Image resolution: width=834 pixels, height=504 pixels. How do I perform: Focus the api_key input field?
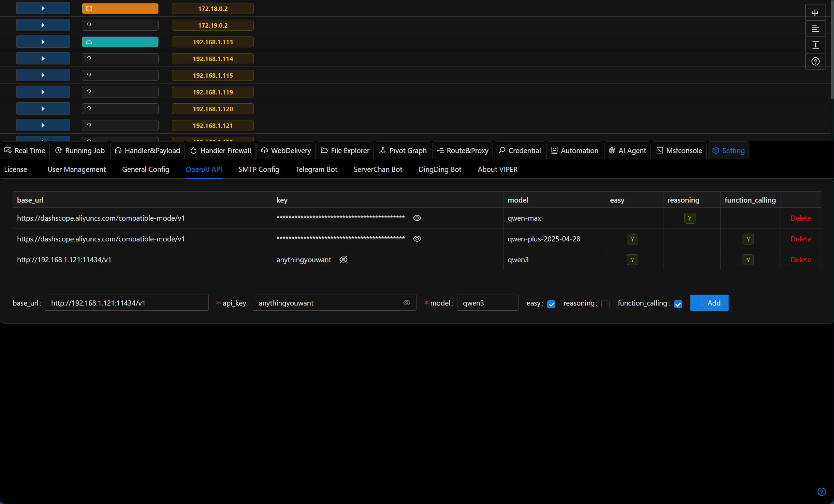[x=334, y=303]
